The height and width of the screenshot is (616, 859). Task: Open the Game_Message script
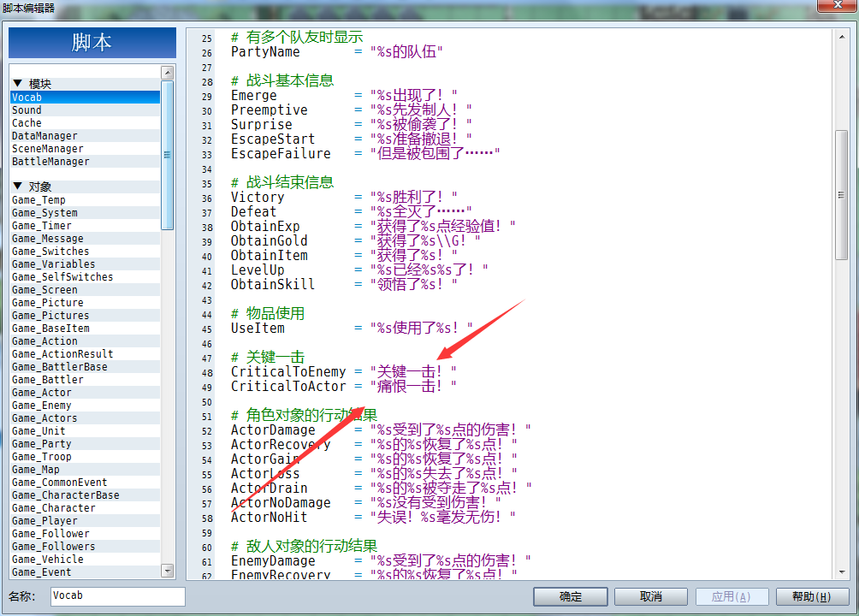point(86,239)
